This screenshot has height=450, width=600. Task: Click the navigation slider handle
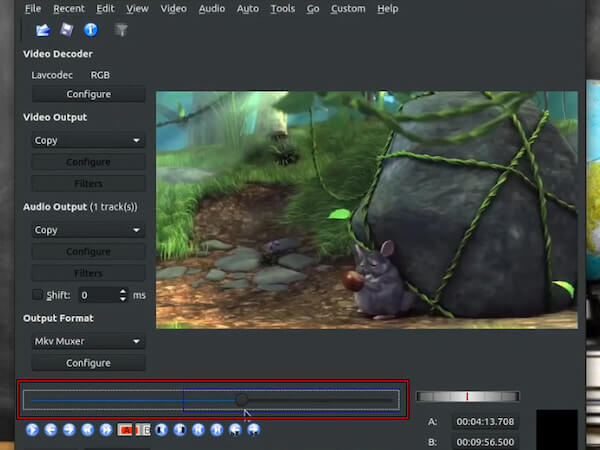tap(242, 400)
